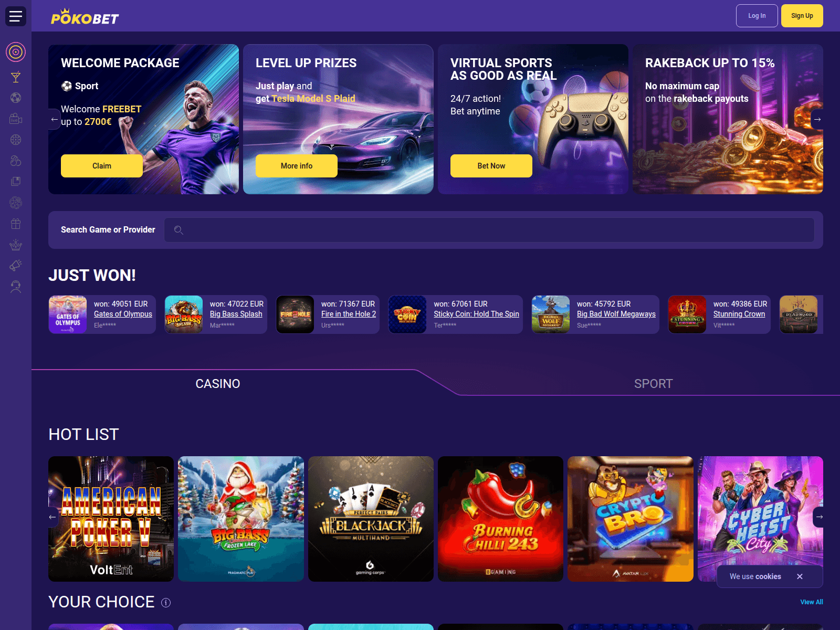Viewport: 840px width, 630px height.
Task: Click the Sign Up button
Action: pos(802,16)
